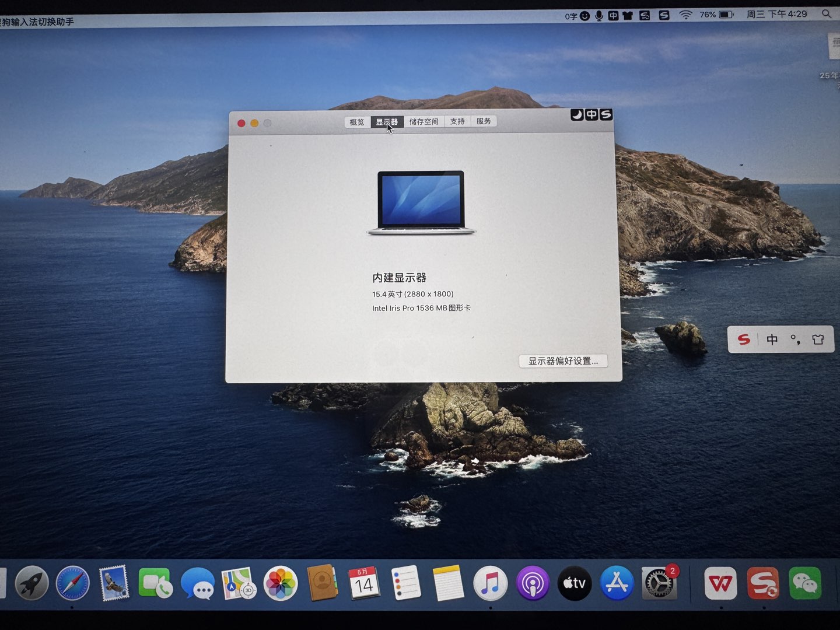This screenshot has height=630, width=840.
Task: Open the App Store dock icon
Action: [x=617, y=583]
